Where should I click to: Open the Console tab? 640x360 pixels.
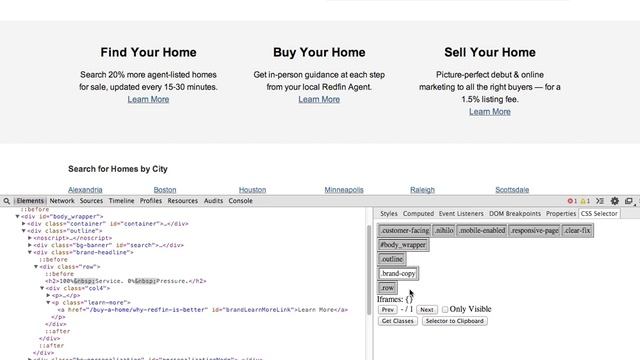(x=240, y=201)
